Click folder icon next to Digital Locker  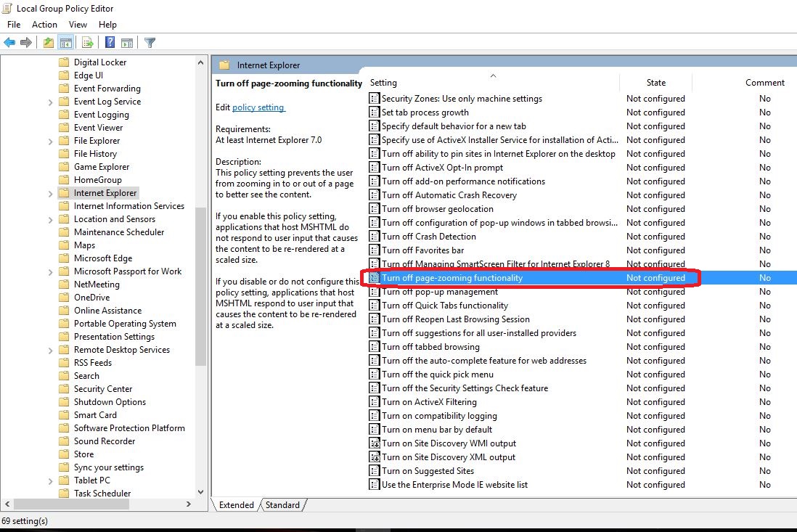[x=64, y=62]
